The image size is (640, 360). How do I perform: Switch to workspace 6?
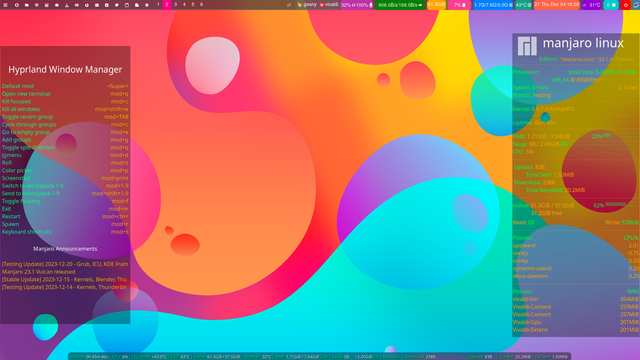point(201,4)
